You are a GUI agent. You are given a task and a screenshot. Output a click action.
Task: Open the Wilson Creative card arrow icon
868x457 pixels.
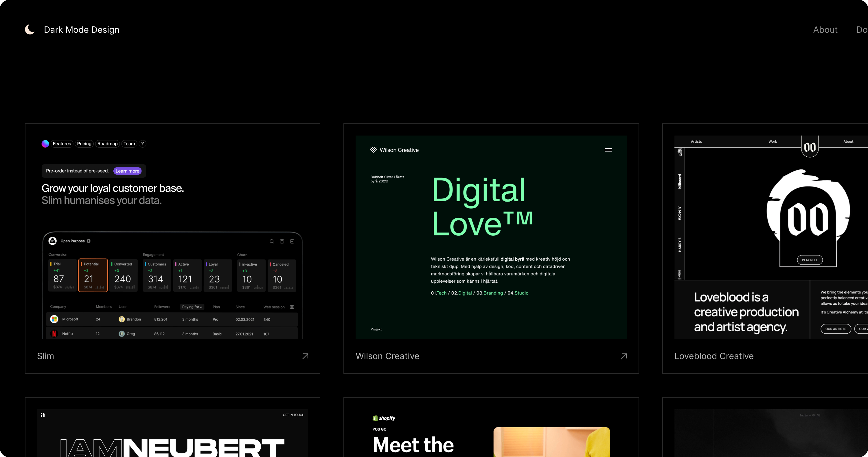pyautogui.click(x=624, y=356)
